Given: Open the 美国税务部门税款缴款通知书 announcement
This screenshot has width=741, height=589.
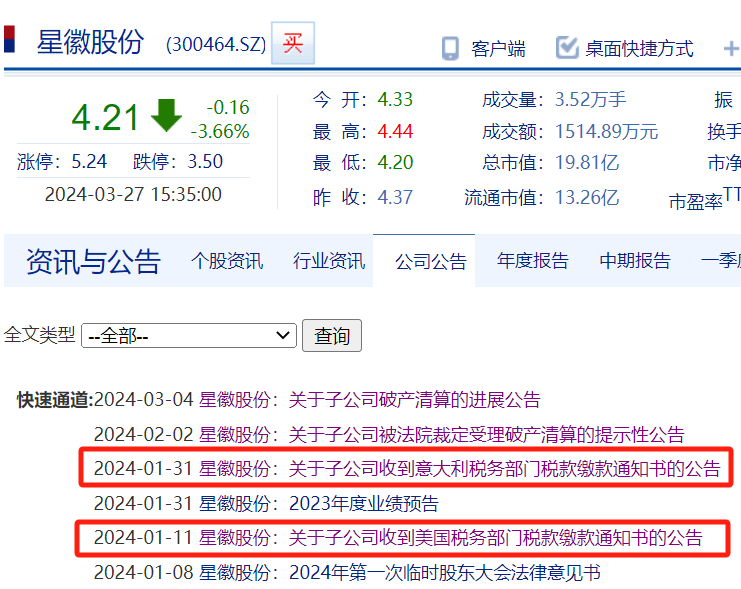Looking at the screenshot, I should (495, 538).
